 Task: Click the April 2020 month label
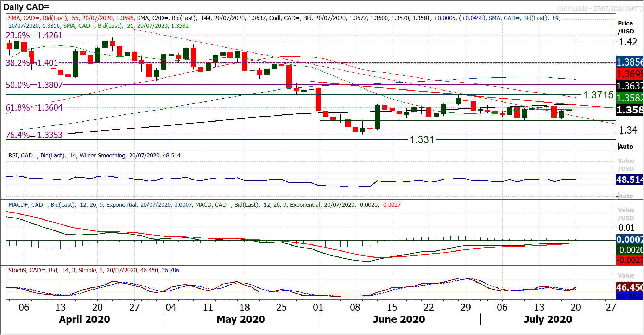point(84,319)
